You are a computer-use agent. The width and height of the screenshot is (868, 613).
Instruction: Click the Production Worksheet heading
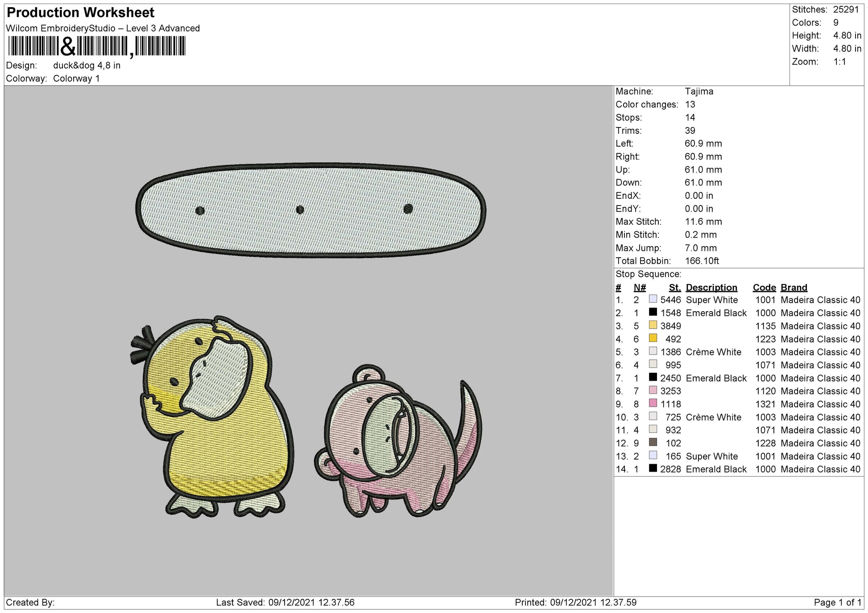coord(81,12)
